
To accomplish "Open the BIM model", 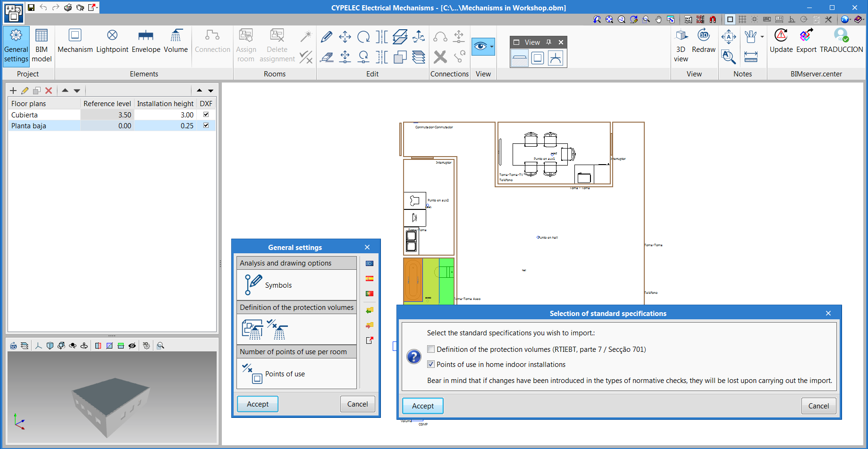I will 42,45.
